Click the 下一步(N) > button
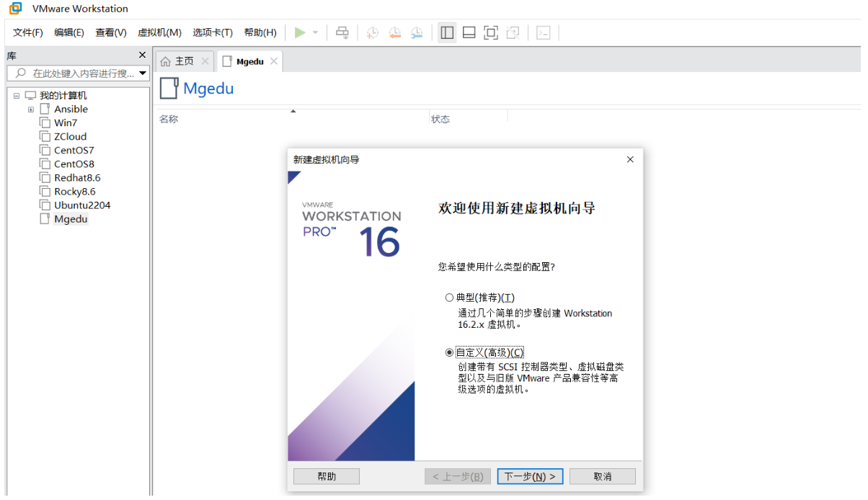Image resolution: width=868 pixels, height=500 pixels. (530, 476)
